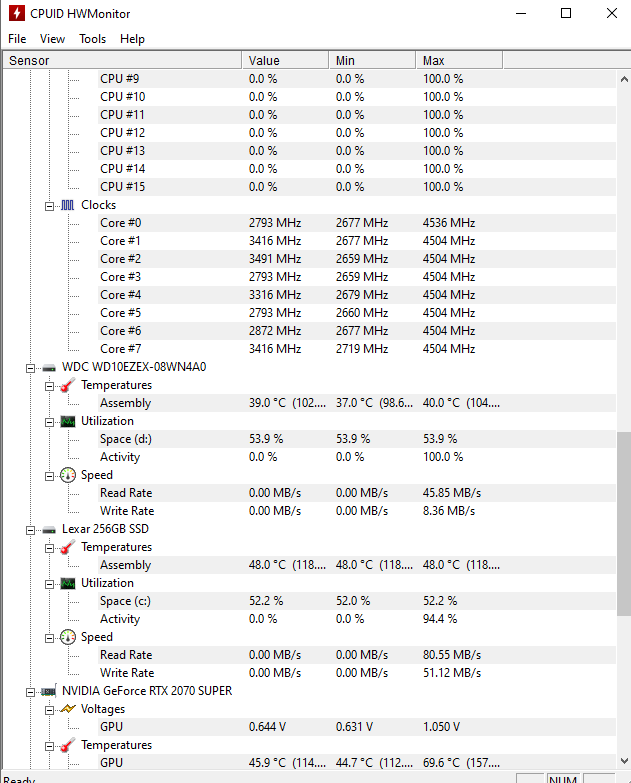The height and width of the screenshot is (783, 631).
Task: Click the Lexar Speed gauge icon
Action: 67,637
